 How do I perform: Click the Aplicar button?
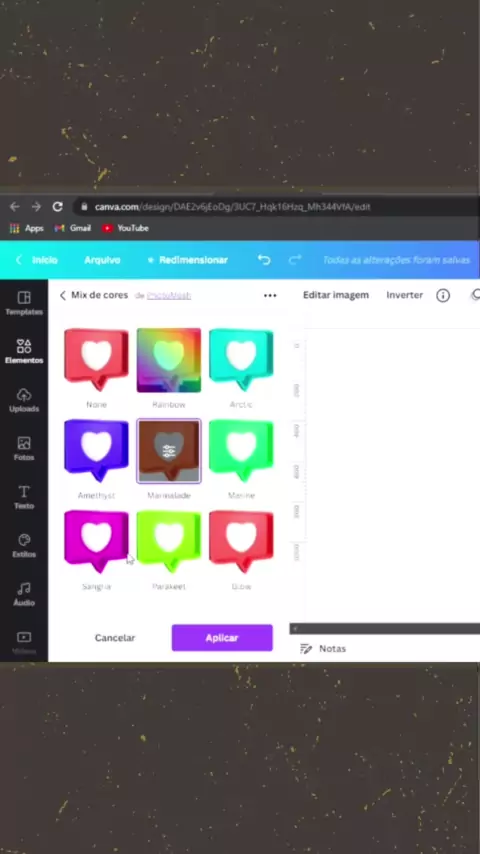pos(222,638)
